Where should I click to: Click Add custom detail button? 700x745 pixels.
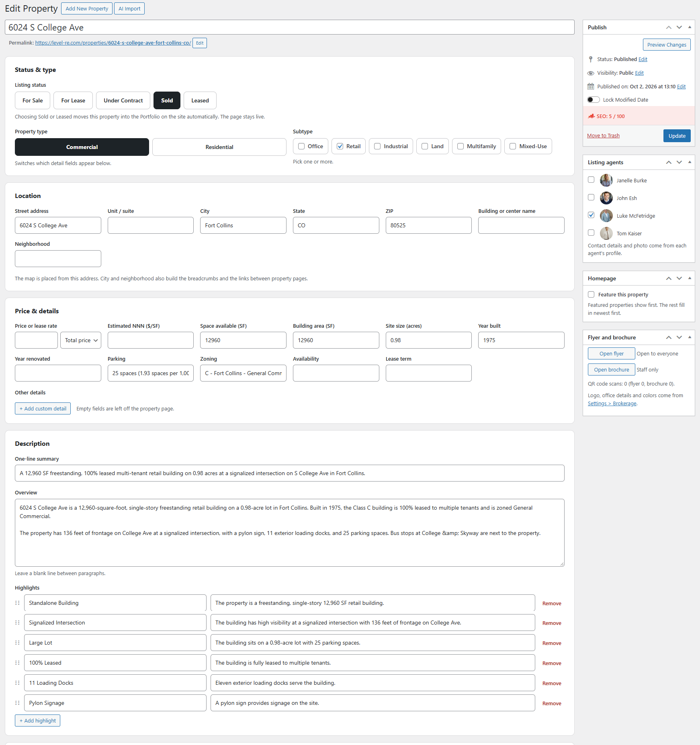coord(43,408)
